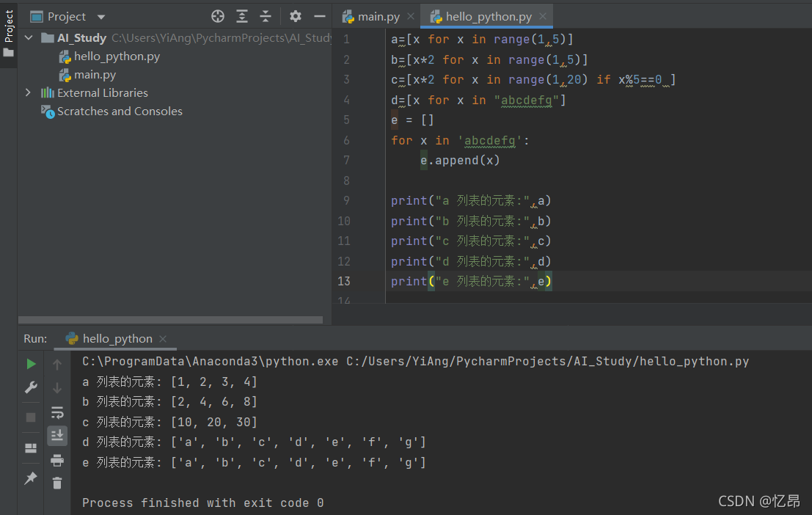The height and width of the screenshot is (515, 812).
Task: Clear console with trash icon
Action: (x=57, y=483)
